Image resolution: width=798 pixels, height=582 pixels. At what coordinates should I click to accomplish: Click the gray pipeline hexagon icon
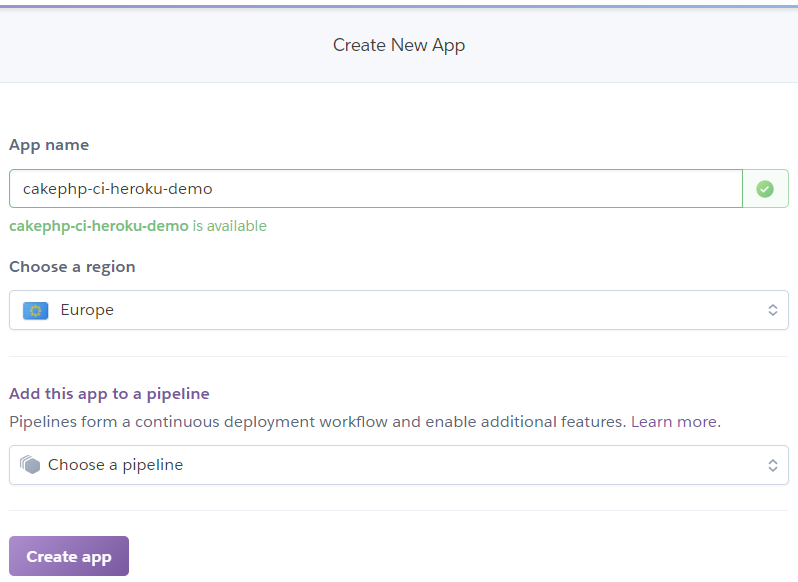coord(30,464)
